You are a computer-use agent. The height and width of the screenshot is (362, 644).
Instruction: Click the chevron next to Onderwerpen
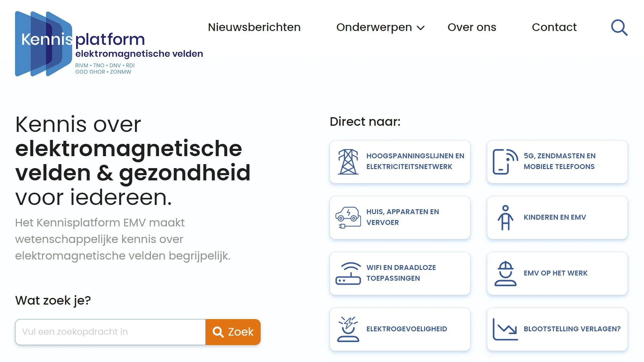tap(420, 28)
